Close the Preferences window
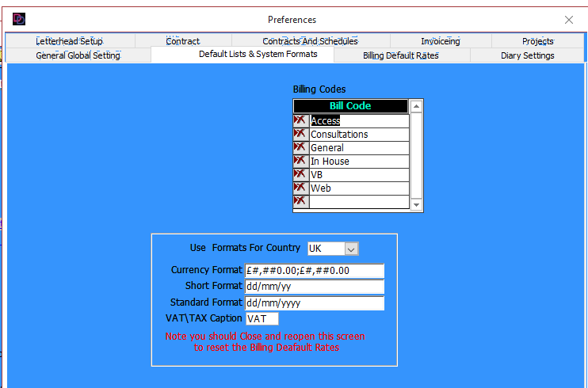Image resolution: width=588 pixels, height=388 pixels. [568, 20]
